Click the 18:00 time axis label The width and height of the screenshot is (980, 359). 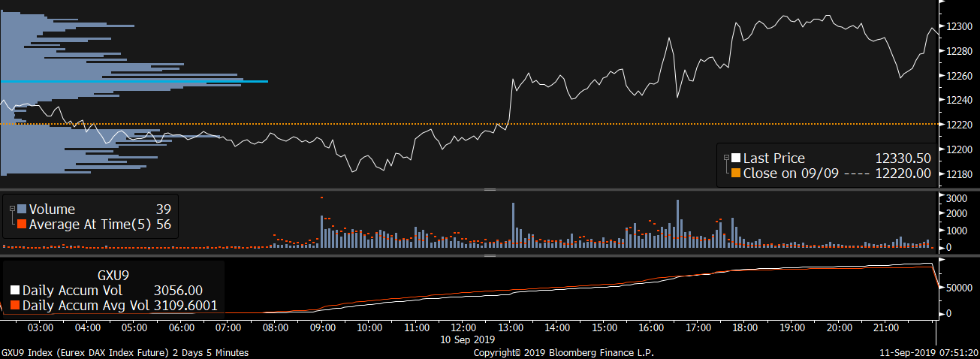[x=745, y=328]
